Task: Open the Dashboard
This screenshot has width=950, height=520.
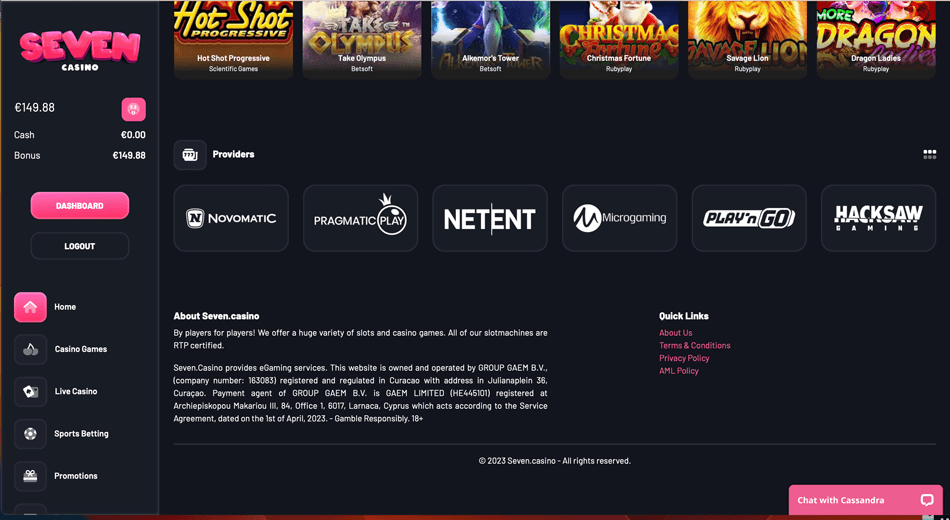Action: (x=79, y=205)
